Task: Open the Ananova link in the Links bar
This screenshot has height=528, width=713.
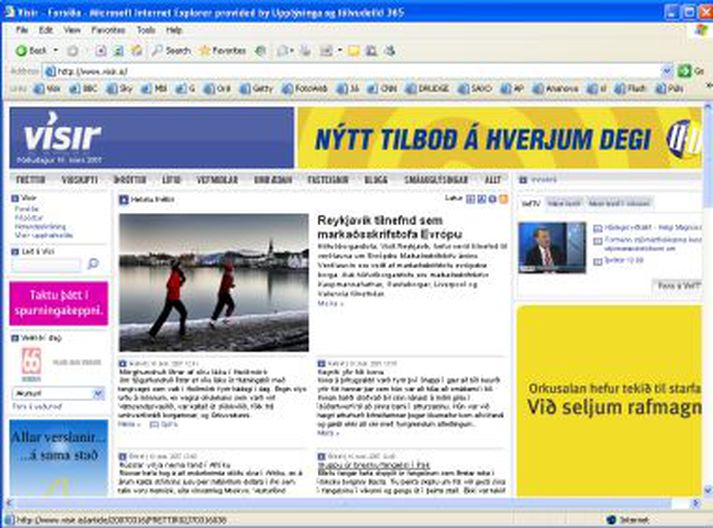Action: pos(556,89)
